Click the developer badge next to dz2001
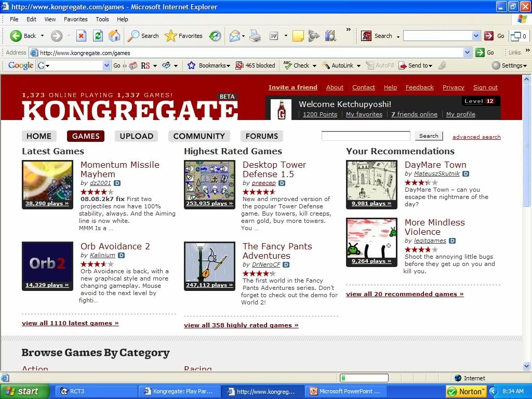Screen dimensions: 532x399 coord(117,183)
